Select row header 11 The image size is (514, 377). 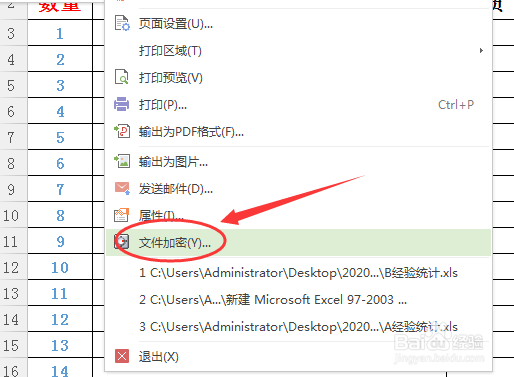(x=13, y=241)
